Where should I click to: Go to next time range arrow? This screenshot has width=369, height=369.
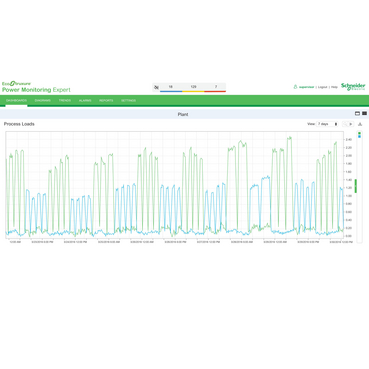[x=350, y=124]
